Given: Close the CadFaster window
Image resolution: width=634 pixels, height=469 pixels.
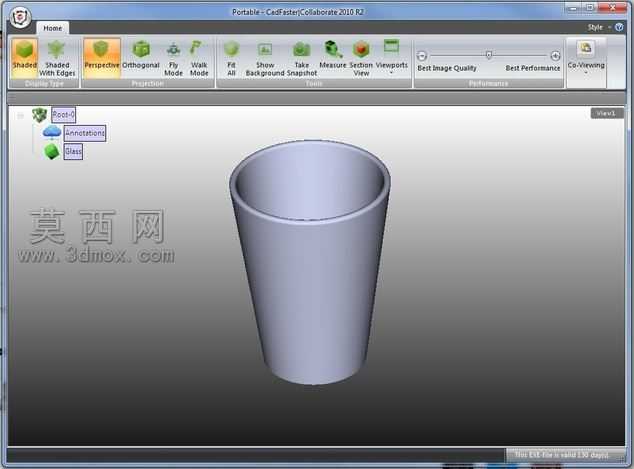Looking at the screenshot, I should 612,8.
